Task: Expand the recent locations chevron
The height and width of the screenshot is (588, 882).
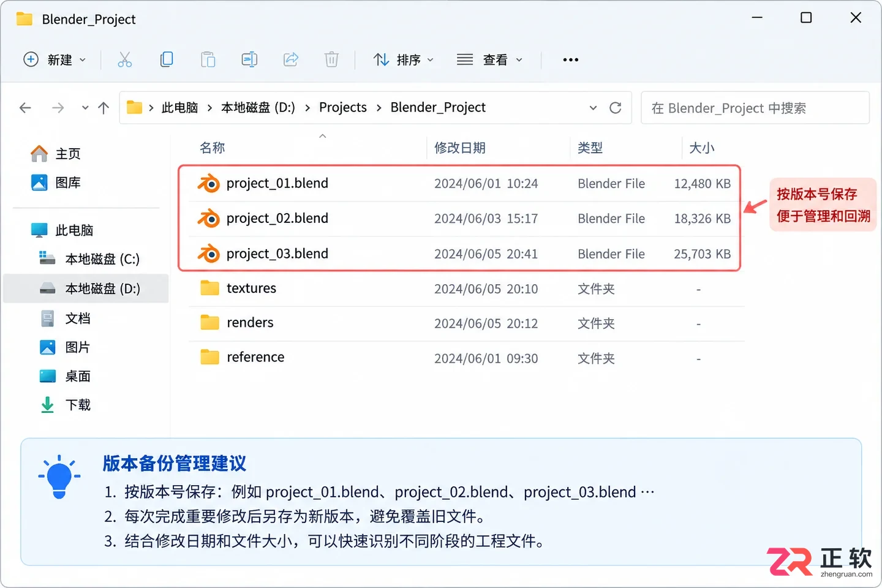Action: [x=85, y=108]
